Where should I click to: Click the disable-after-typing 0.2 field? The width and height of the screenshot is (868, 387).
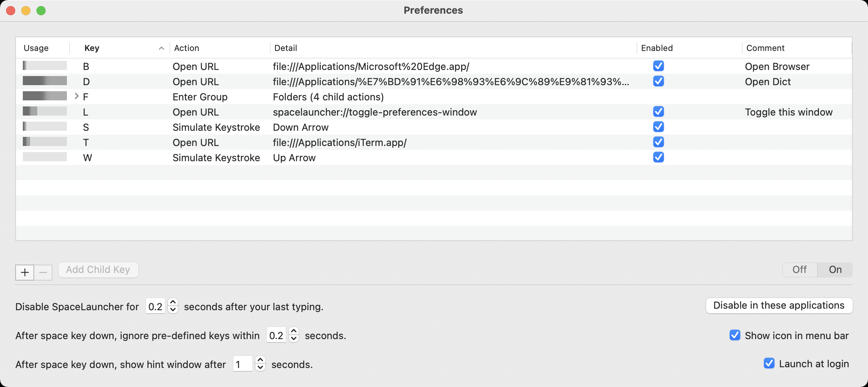pos(155,306)
